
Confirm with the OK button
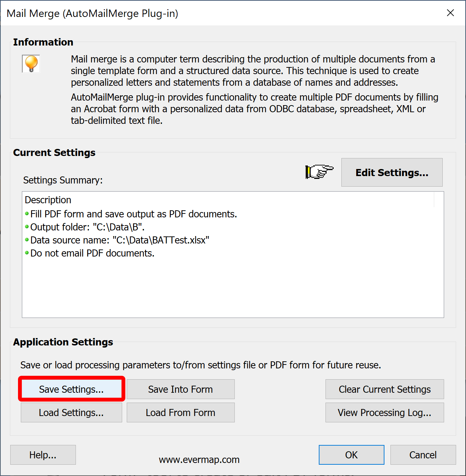pyautogui.click(x=351, y=455)
